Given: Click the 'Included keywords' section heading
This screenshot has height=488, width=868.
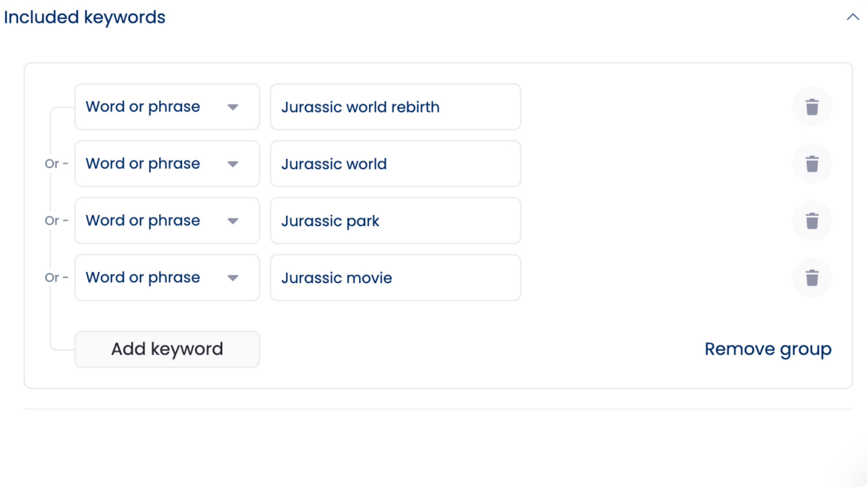Looking at the screenshot, I should pyautogui.click(x=84, y=17).
